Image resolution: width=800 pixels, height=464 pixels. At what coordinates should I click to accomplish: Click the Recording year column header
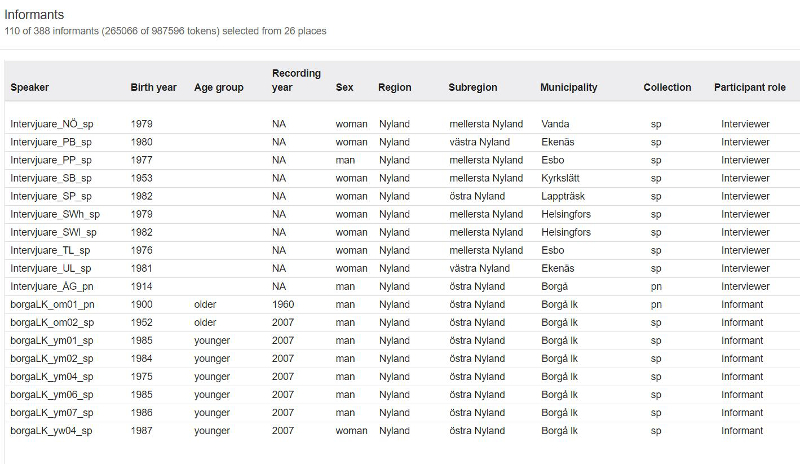296,81
